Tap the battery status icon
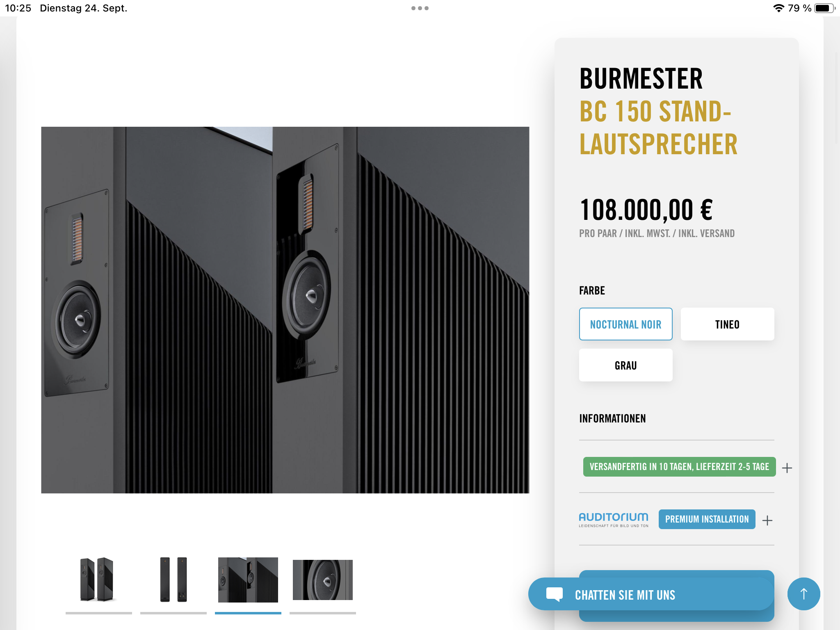The image size is (840, 630). 824,8
